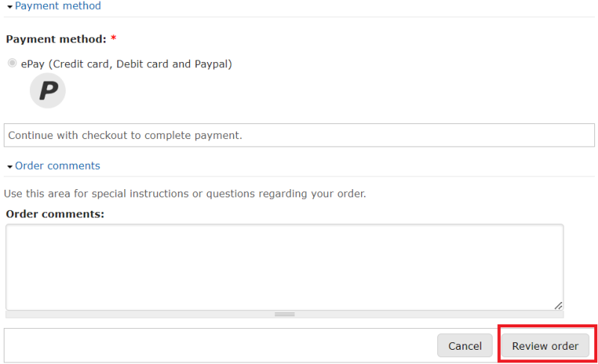
Task: Click the textarea corner resize handle
Action: (x=558, y=305)
